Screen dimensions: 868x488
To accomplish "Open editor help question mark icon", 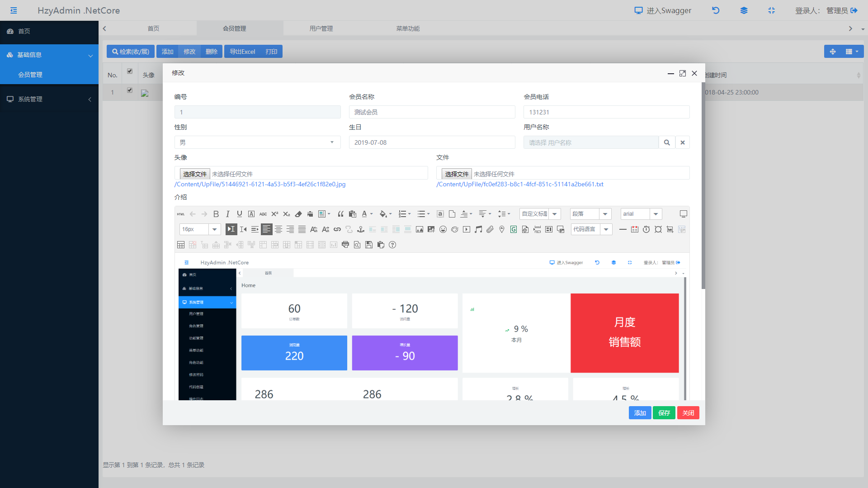I will [x=392, y=245].
